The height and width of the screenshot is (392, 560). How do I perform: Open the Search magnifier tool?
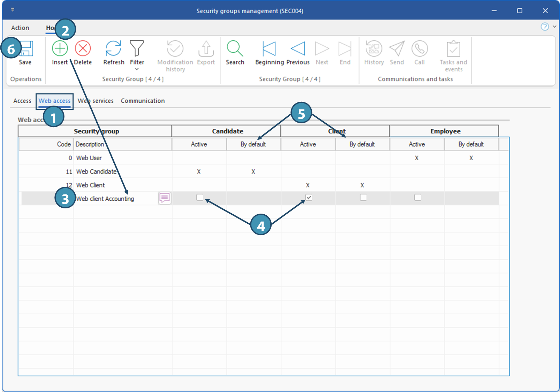tap(235, 49)
